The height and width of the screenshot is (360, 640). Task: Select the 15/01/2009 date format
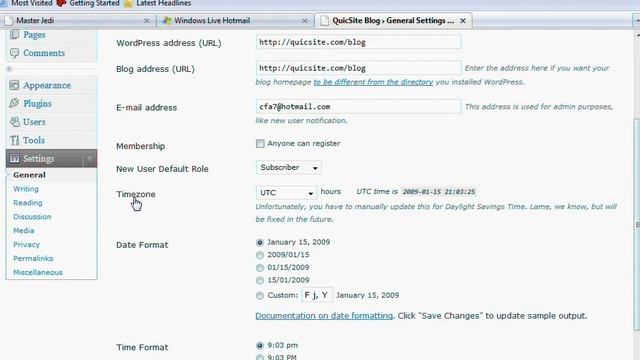pos(260,280)
